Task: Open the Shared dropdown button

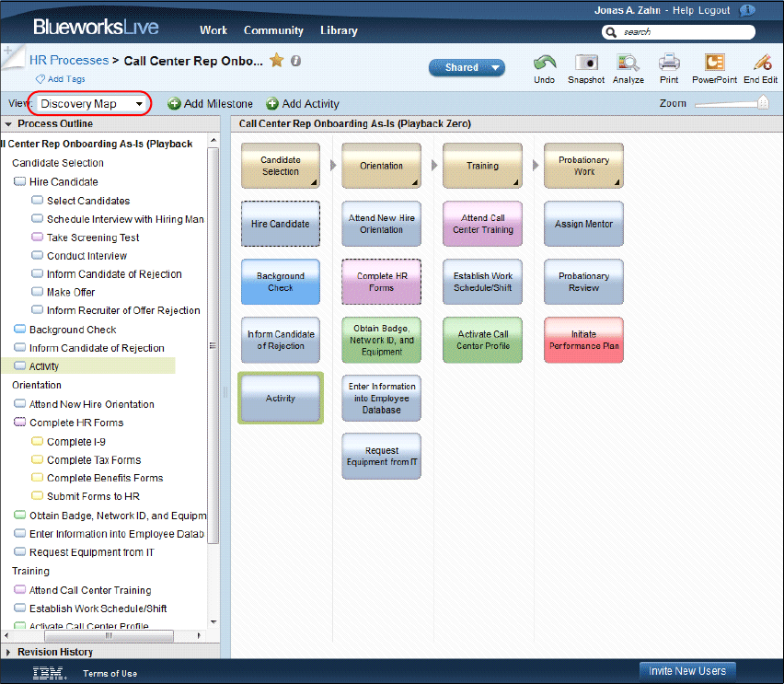Action: 467,67
